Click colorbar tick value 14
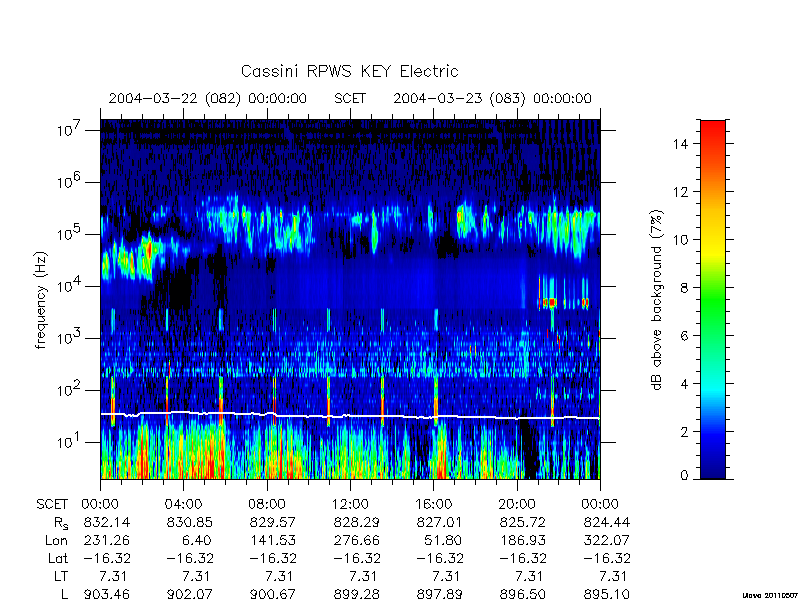800x600 pixels. 681,144
